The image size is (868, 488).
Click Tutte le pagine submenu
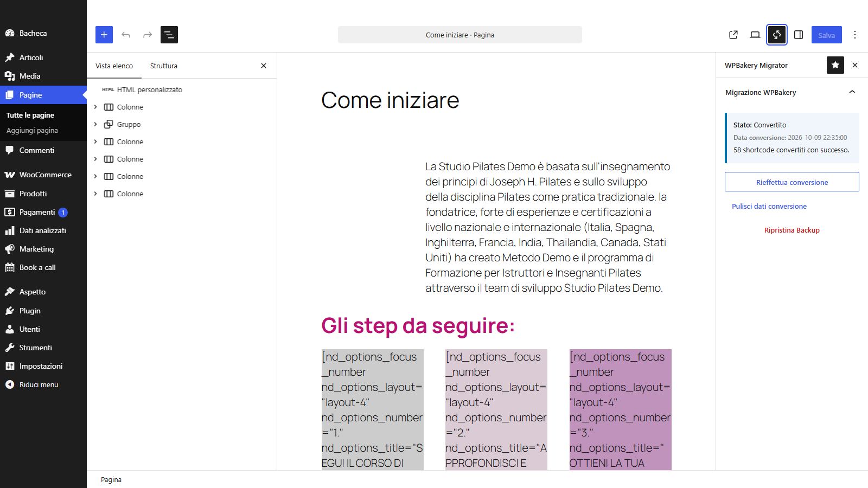30,115
